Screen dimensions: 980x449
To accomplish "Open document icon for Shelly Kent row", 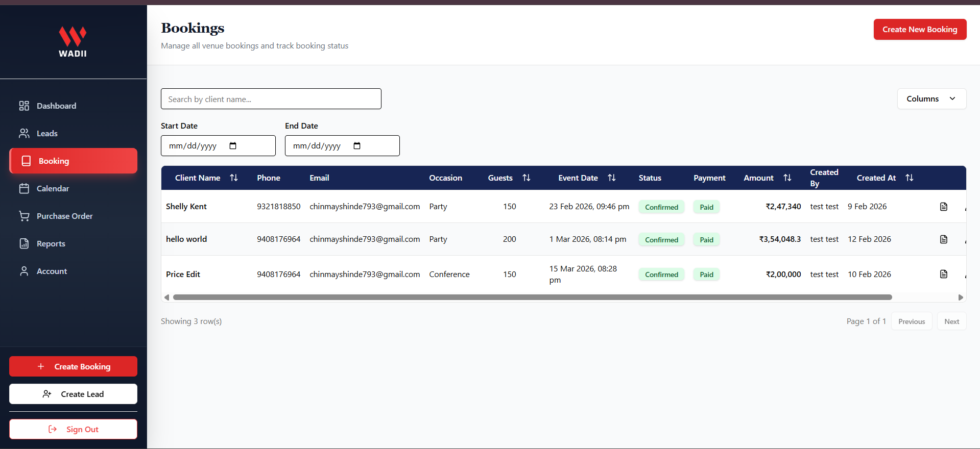I will (944, 207).
